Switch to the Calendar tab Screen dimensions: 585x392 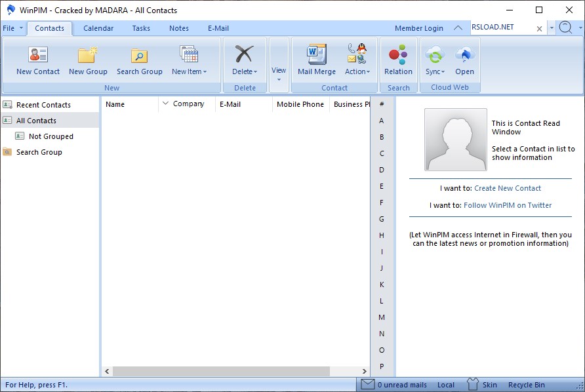tap(98, 28)
